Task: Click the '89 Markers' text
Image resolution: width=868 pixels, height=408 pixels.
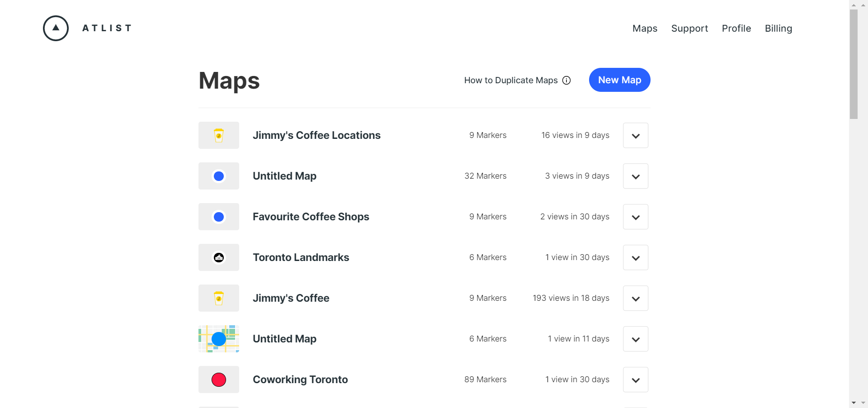Action: (486, 380)
